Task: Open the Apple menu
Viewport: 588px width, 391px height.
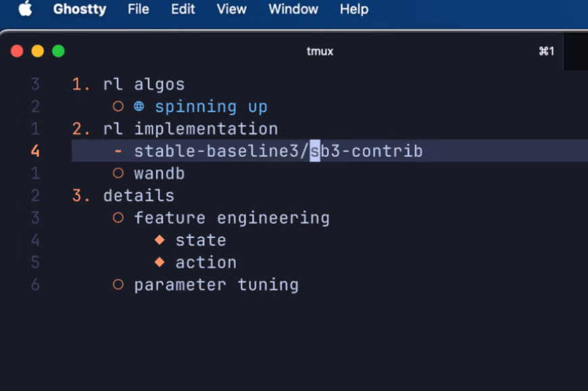Action: click(x=25, y=9)
